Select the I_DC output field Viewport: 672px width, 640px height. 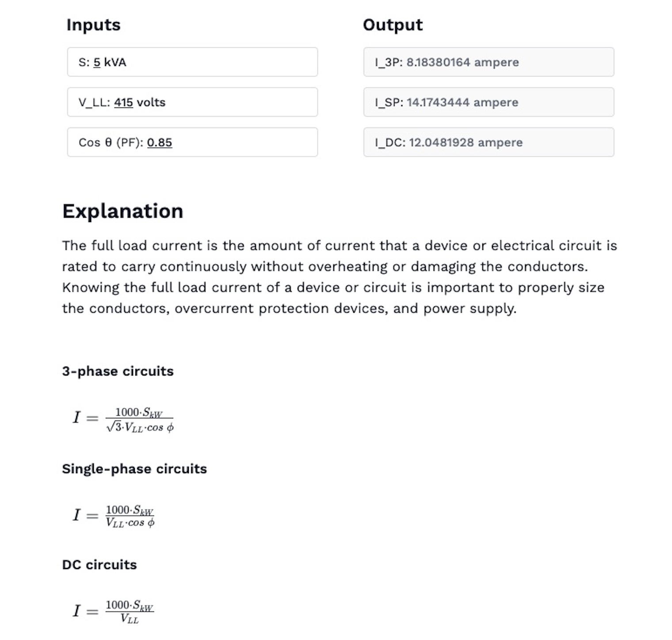[x=489, y=142]
